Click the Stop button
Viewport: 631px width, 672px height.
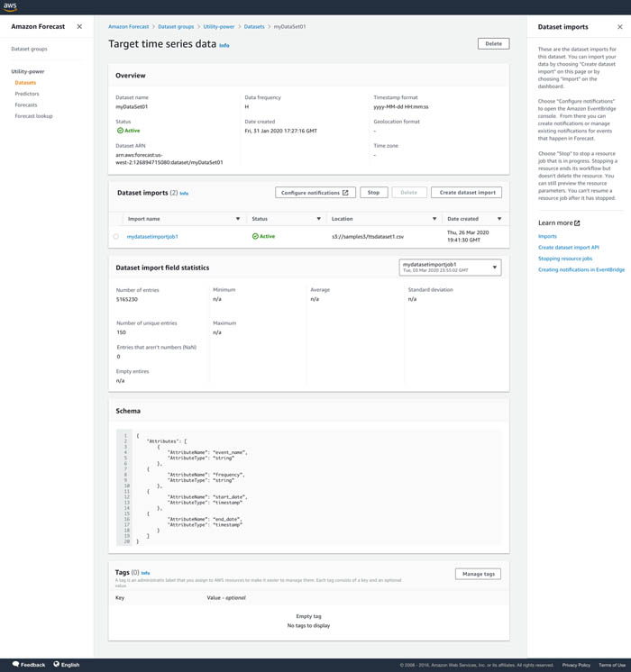373,193
